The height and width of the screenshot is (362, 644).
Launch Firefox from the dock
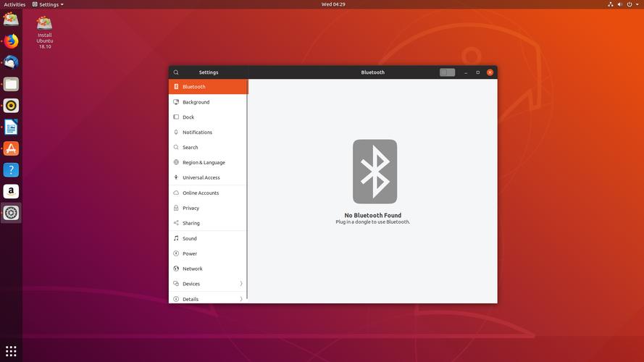click(x=11, y=41)
